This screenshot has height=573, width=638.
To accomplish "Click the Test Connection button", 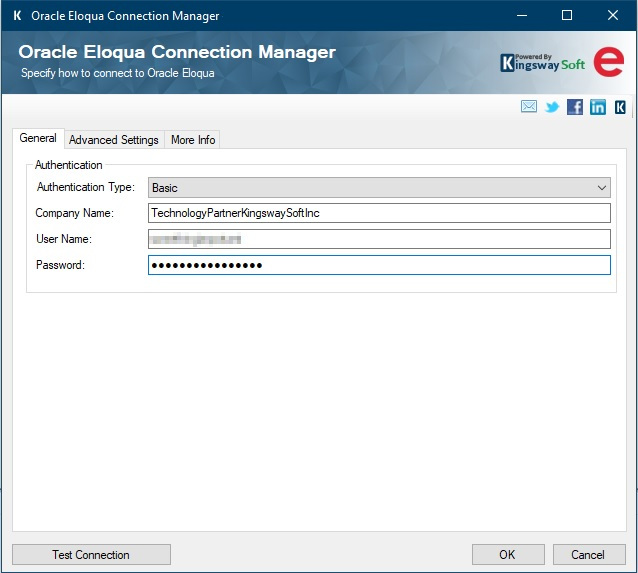I will coord(91,554).
